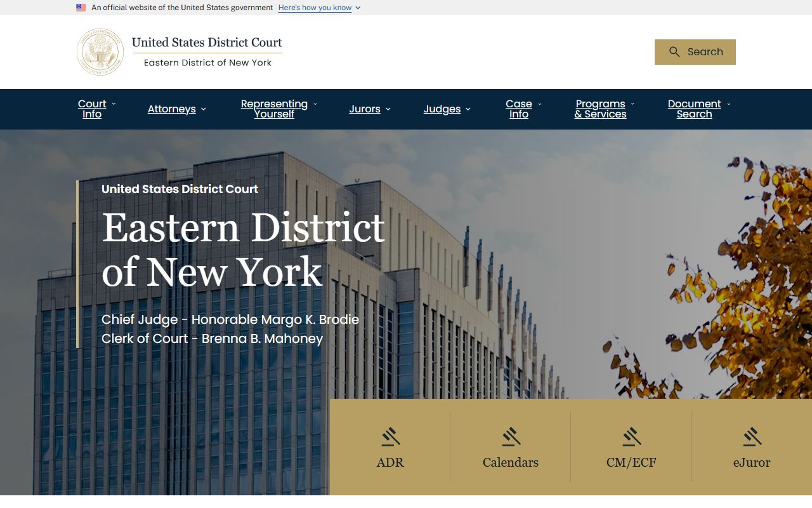The height and width of the screenshot is (508, 812).
Task: Click the gavel icon above CM/ECF
Action: click(x=631, y=437)
